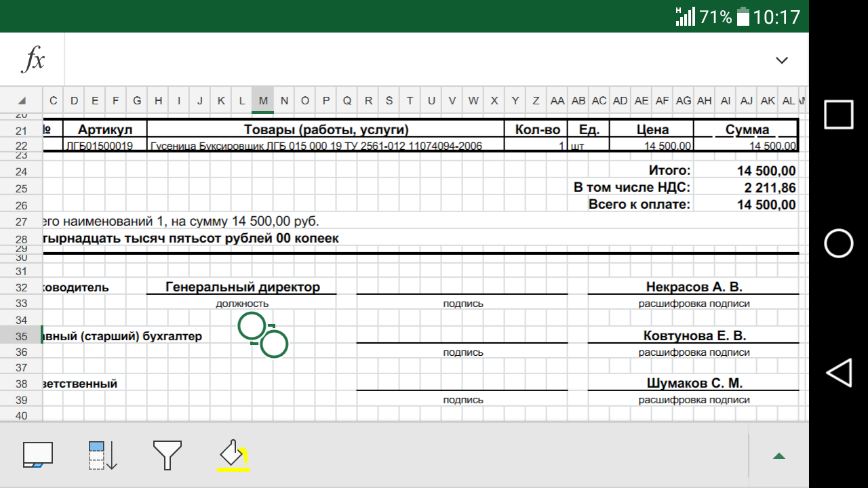Select the Итого: label
The height and width of the screenshot is (488, 868).
[x=669, y=171]
